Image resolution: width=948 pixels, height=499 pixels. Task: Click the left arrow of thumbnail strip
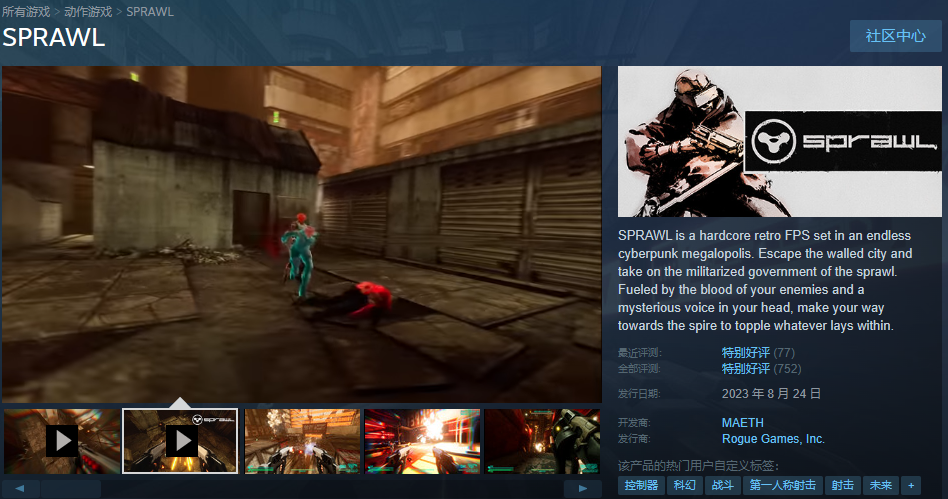pos(21,488)
